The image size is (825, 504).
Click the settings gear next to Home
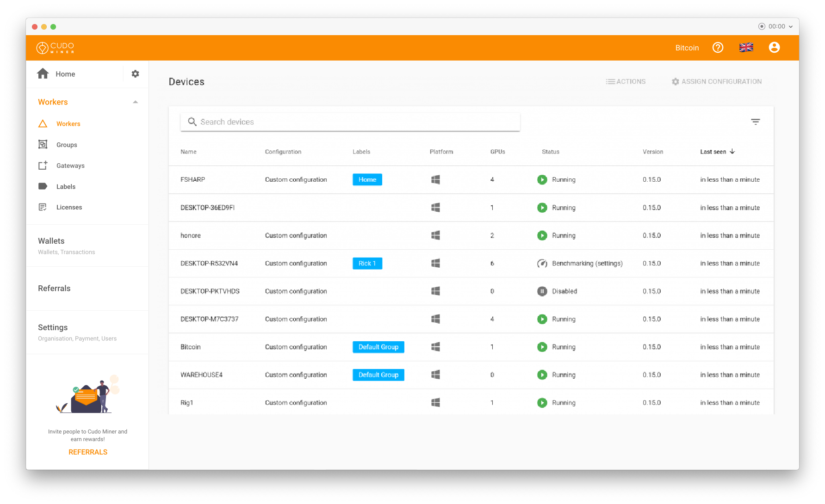[135, 74]
